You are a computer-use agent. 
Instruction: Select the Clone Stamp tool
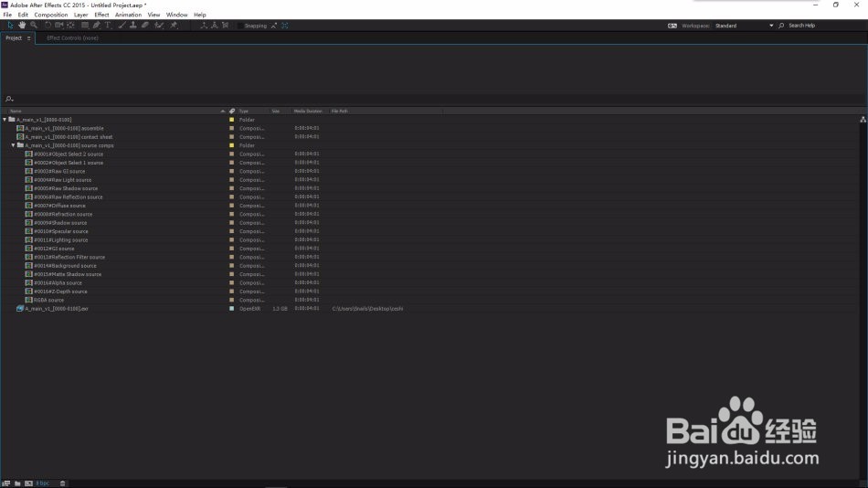tap(132, 26)
